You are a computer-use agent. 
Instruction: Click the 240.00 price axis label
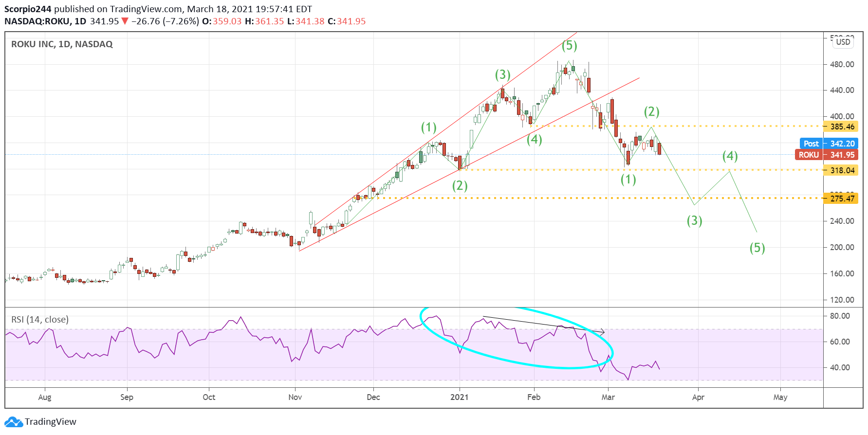click(x=842, y=221)
